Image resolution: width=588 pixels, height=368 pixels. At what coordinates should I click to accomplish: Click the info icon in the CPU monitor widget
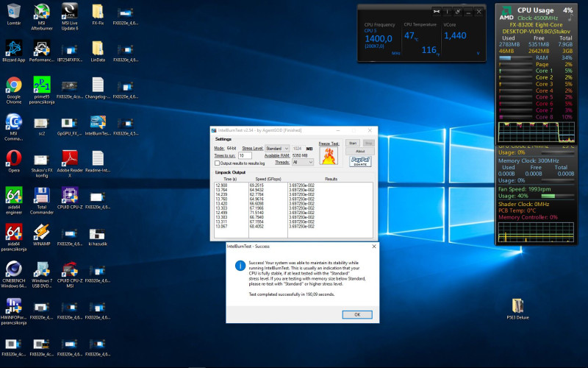pos(447,12)
